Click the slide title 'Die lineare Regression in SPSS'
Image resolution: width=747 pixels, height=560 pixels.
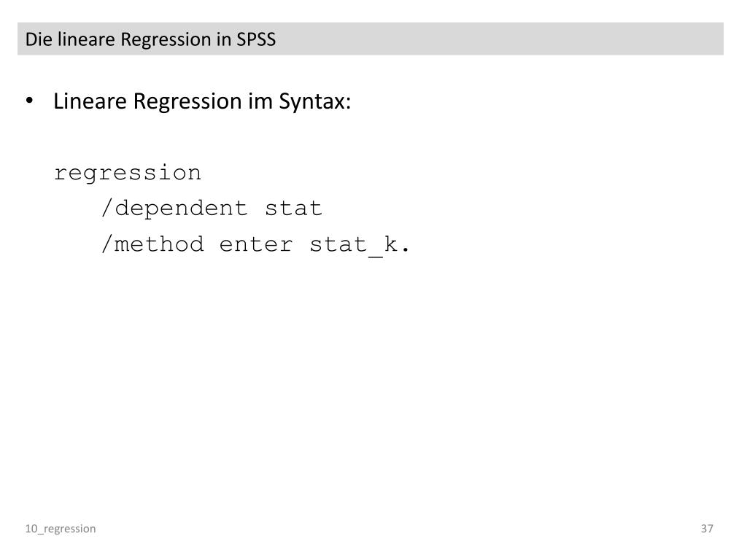pos(150,39)
